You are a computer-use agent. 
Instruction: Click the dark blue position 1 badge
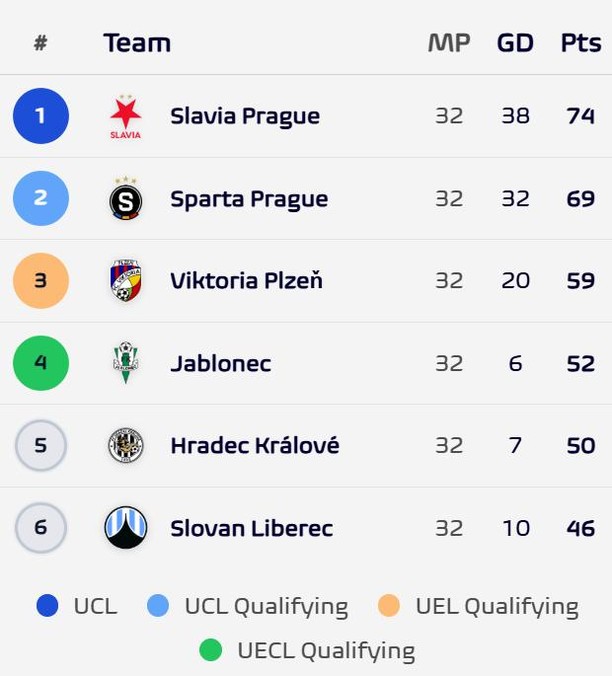(41, 116)
